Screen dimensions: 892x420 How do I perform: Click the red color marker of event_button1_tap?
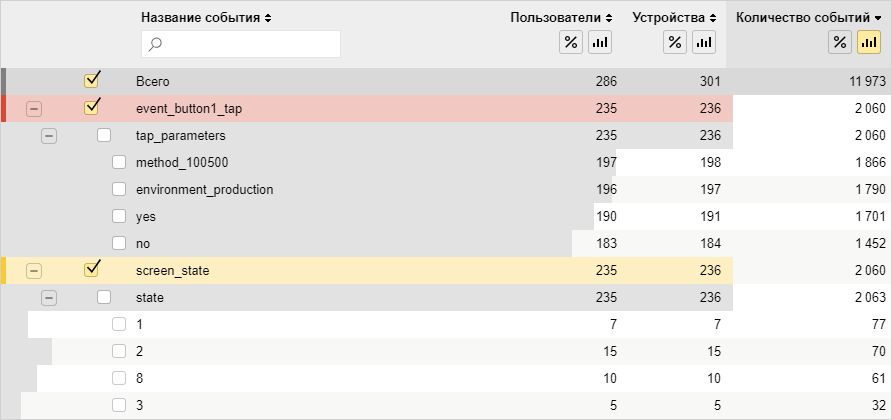click(3, 109)
